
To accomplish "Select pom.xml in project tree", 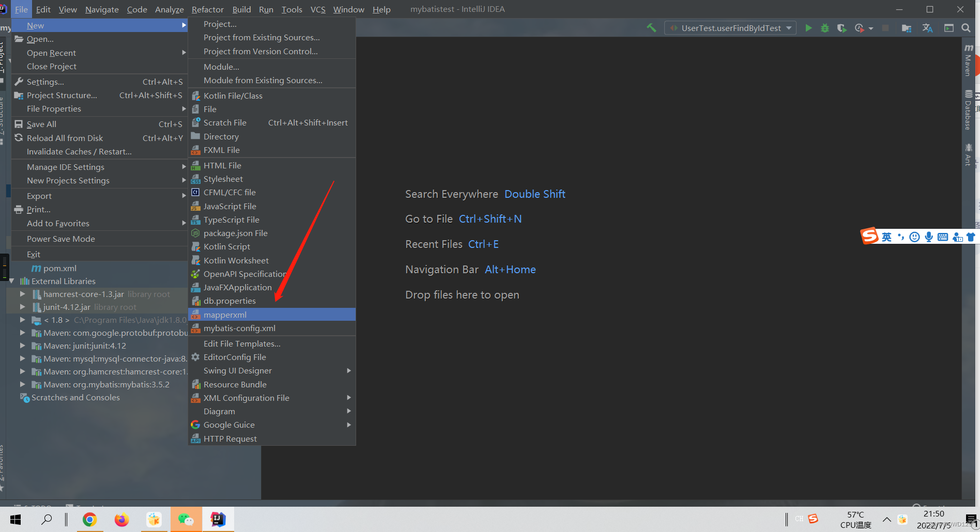I will coord(59,268).
